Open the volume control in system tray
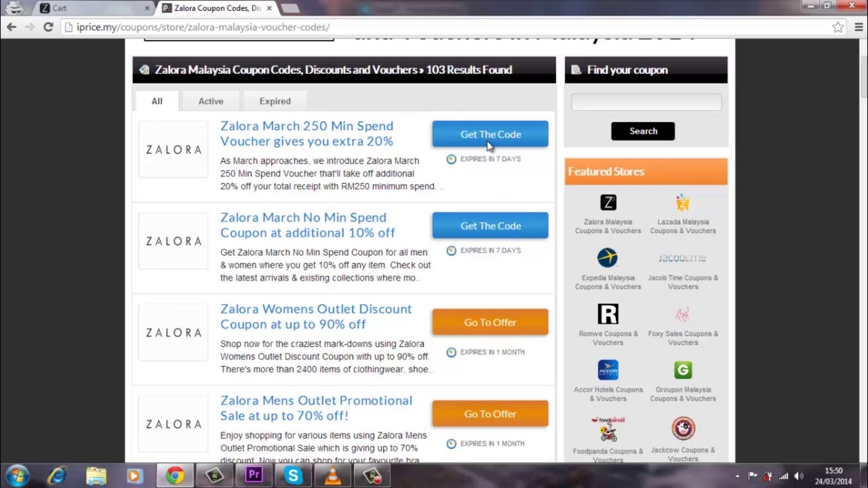The image size is (868, 488). pos(799,476)
